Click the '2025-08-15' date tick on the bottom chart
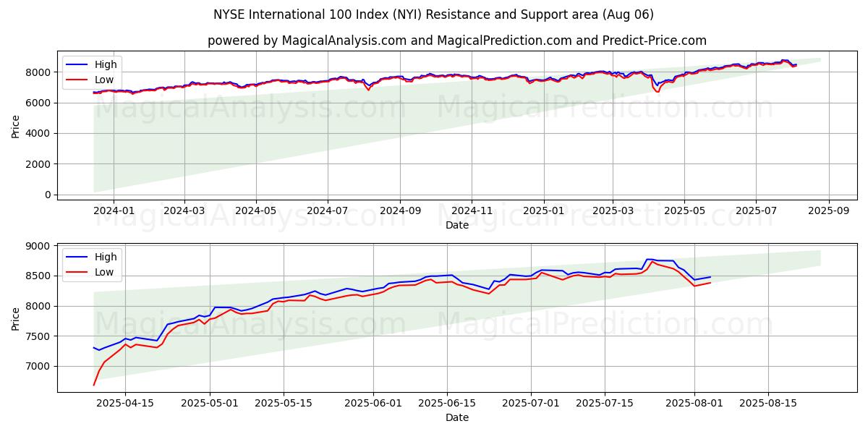This screenshot has height=434, width=868. point(767,403)
